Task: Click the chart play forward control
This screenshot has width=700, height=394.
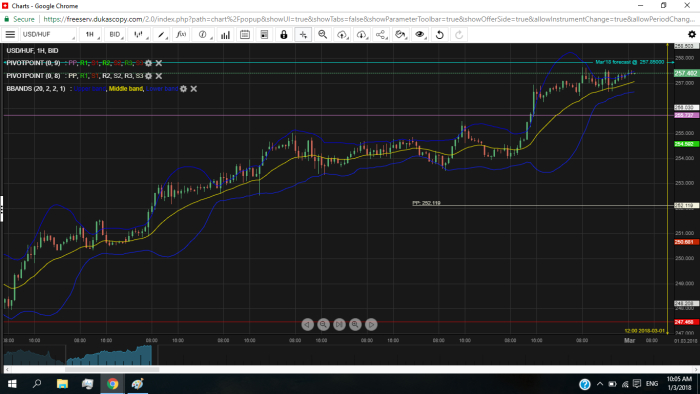Action: (371, 324)
